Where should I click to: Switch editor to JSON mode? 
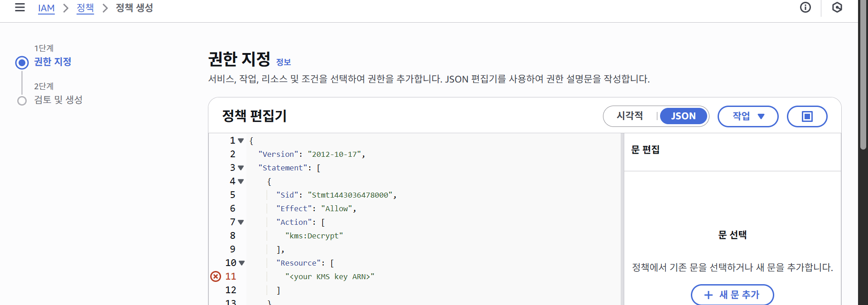point(683,116)
